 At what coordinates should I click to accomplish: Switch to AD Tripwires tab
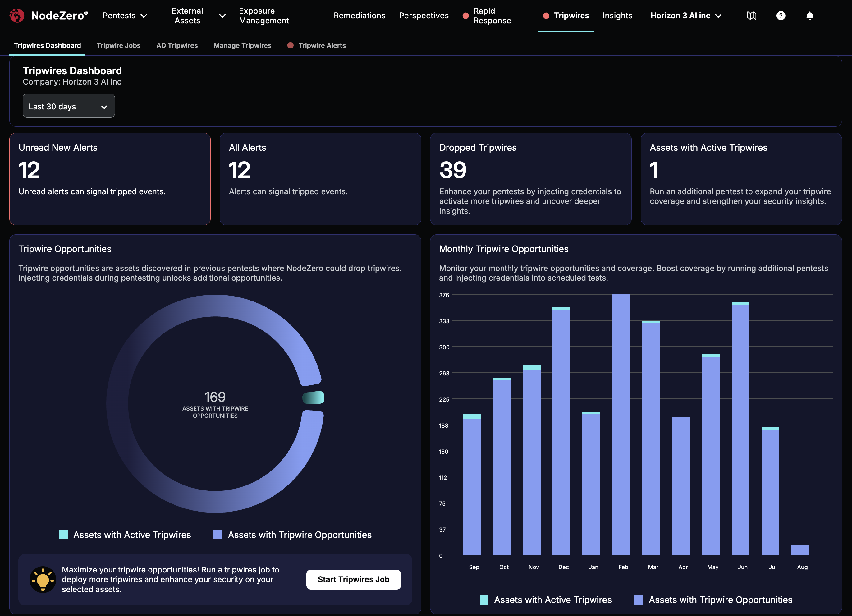tap(177, 45)
